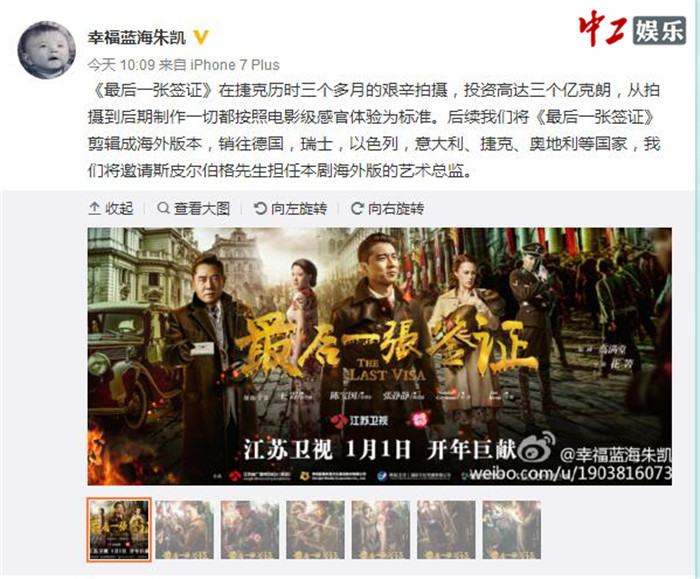
Task: Click the rotate-left arrow icon
Action: click(x=260, y=208)
